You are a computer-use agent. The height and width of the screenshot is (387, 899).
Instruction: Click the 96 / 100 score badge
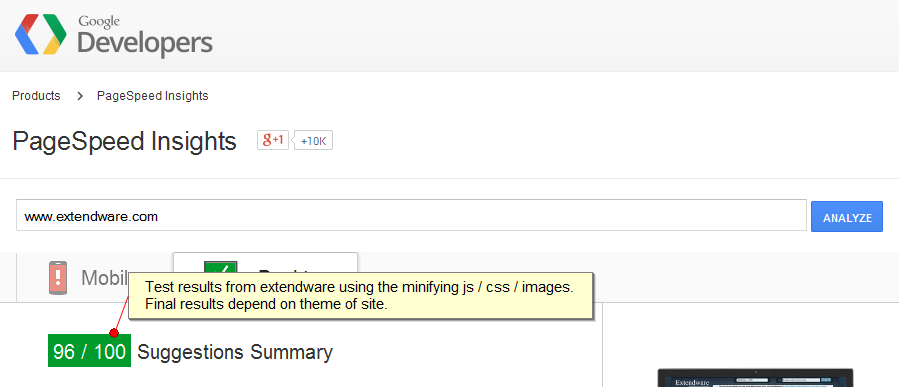point(89,351)
